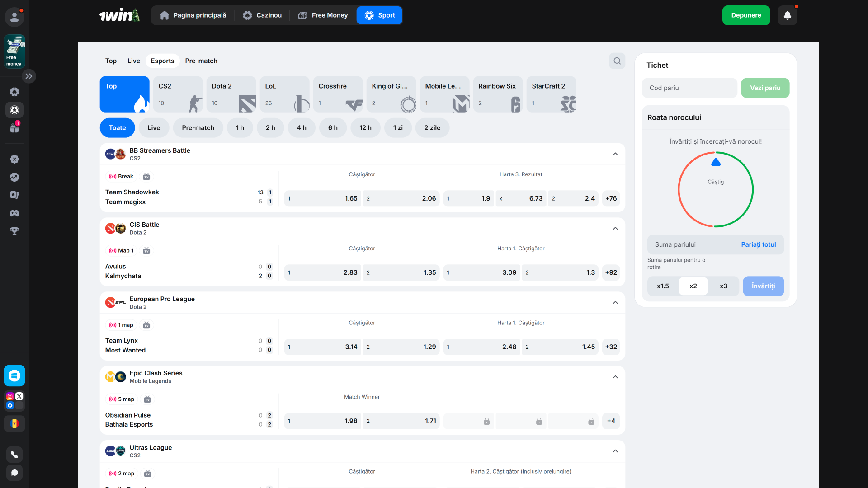868x488 pixels.
Task: Collapse the BB Streamers Battle section
Action: click(615, 154)
